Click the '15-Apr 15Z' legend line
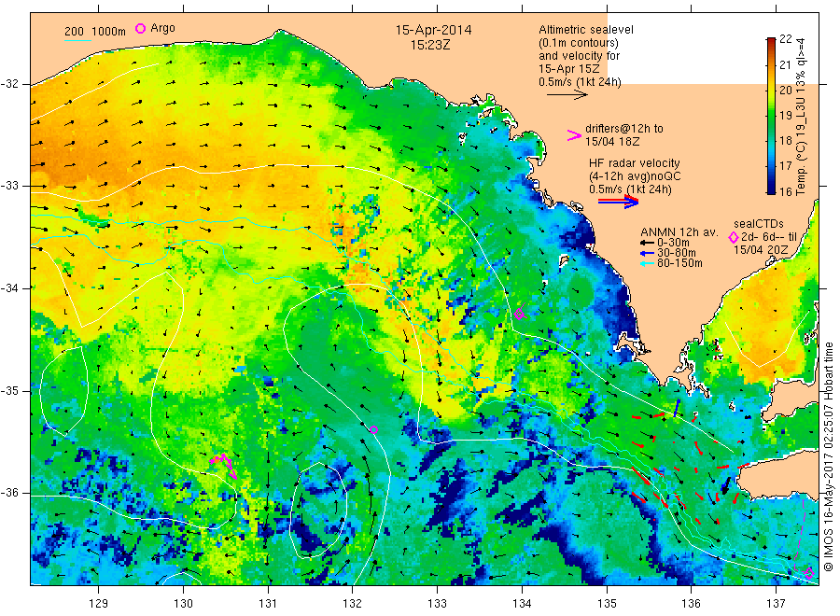The height and width of the screenshot is (616, 840). [x=569, y=69]
